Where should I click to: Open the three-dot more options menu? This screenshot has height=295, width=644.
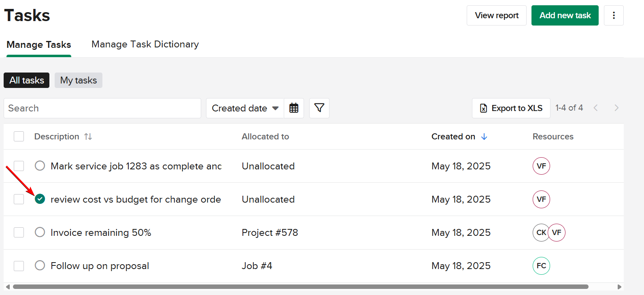tap(614, 15)
